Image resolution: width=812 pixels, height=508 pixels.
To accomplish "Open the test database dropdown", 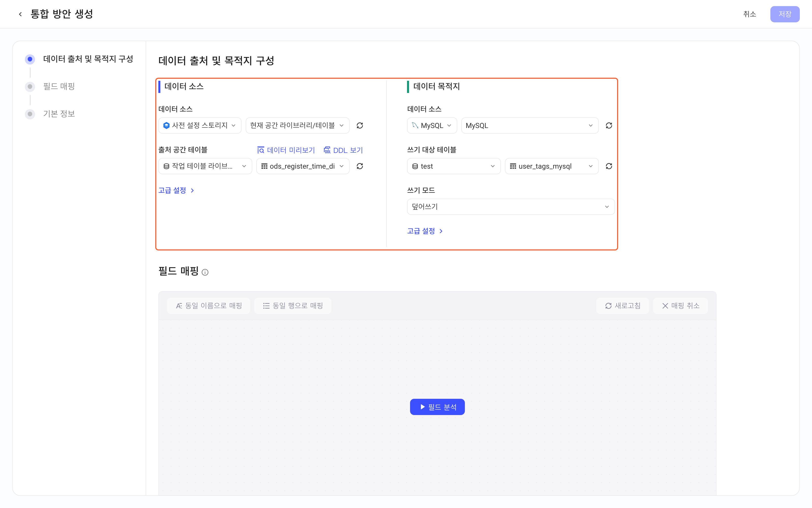I will pos(454,166).
